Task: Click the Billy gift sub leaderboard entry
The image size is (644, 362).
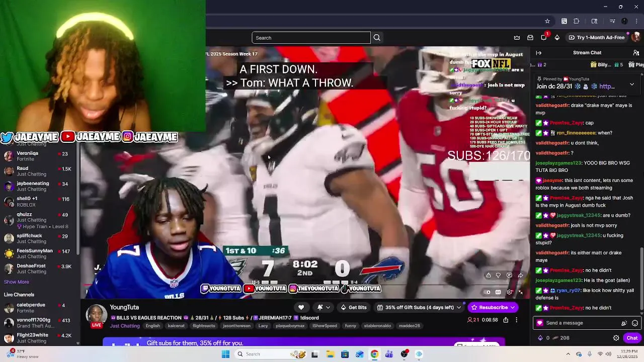Action: [605, 65]
